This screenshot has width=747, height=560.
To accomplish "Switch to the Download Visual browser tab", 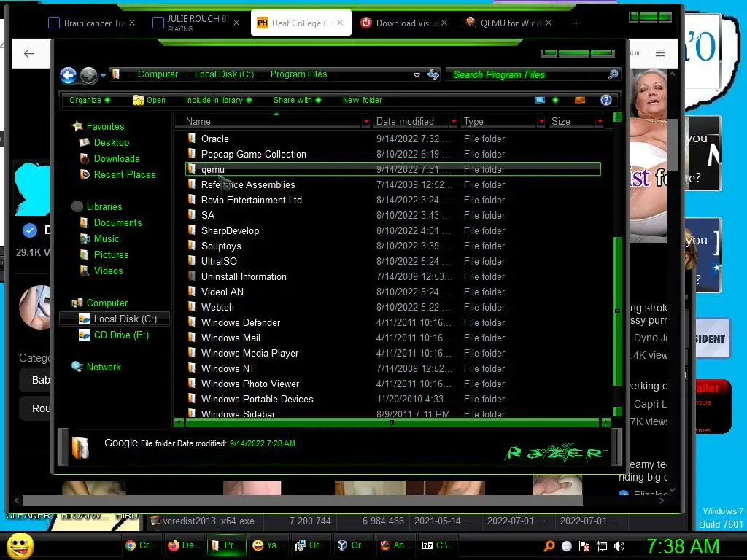I will click(403, 23).
